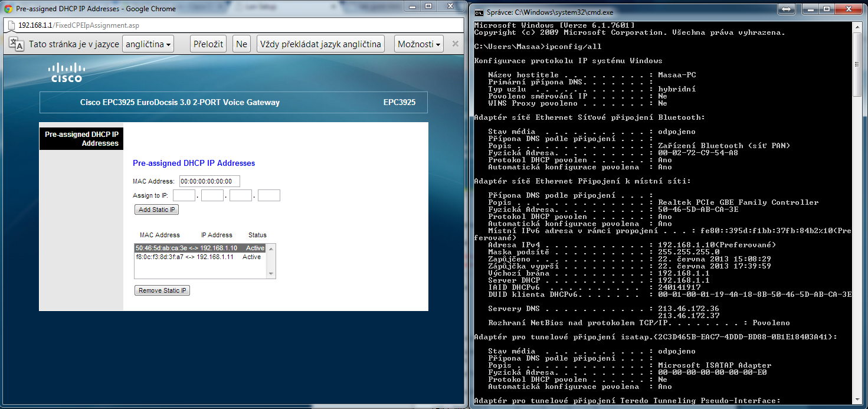Click the cmd window scrollbar up arrow
Viewport: 868px width, 409px height.
pyautogui.click(x=858, y=25)
